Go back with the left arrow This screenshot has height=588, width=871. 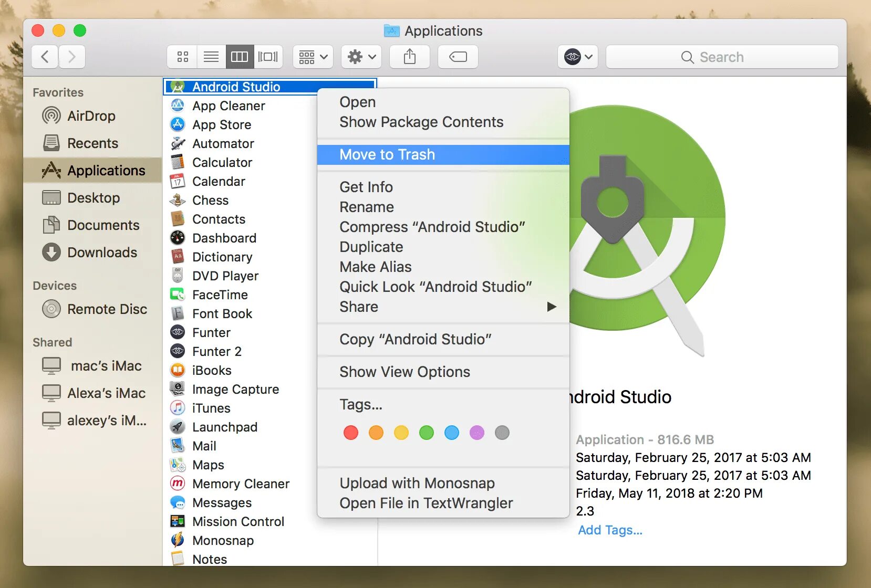coord(45,57)
